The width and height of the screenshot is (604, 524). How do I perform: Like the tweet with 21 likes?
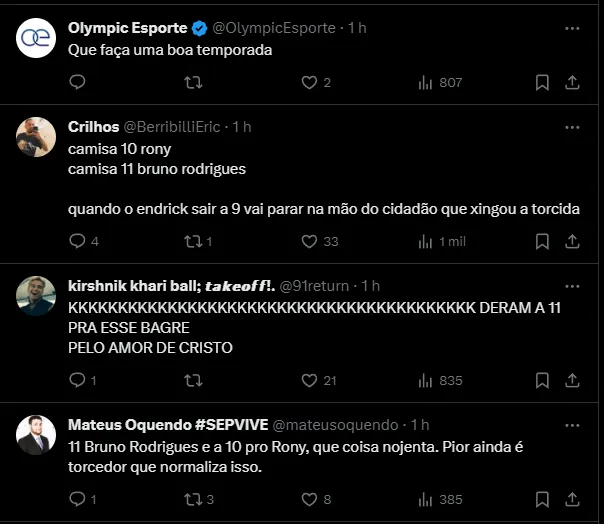(309, 380)
